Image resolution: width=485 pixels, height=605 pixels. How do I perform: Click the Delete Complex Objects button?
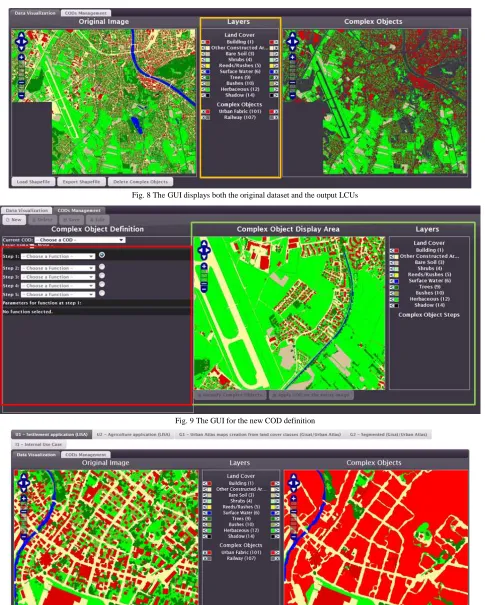point(140,182)
